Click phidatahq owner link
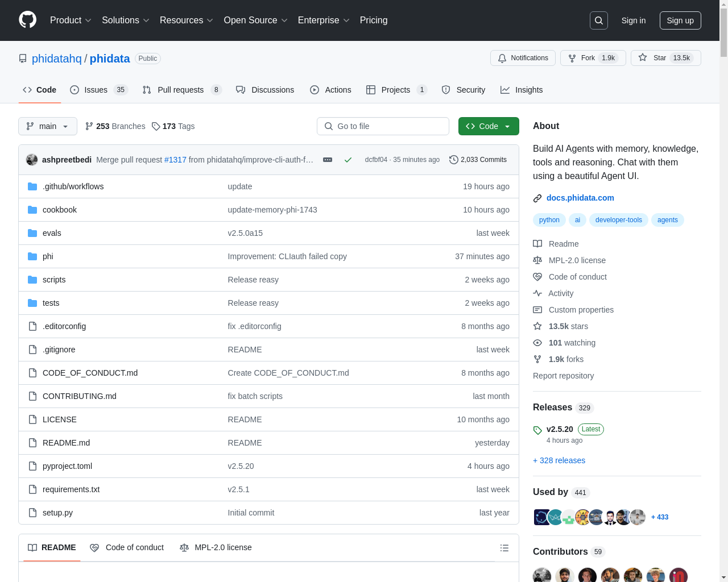The height and width of the screenshot is (582, 728). (57, 59)
